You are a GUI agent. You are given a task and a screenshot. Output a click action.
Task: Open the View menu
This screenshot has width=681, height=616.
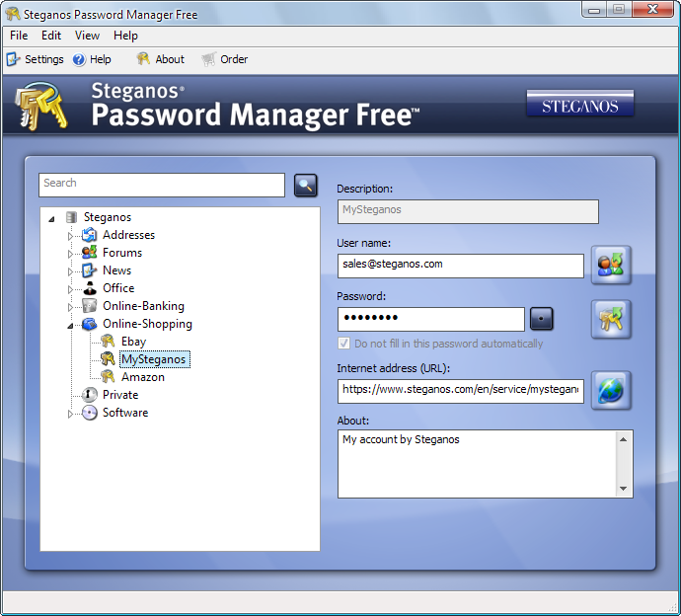[x=87, y=36]
